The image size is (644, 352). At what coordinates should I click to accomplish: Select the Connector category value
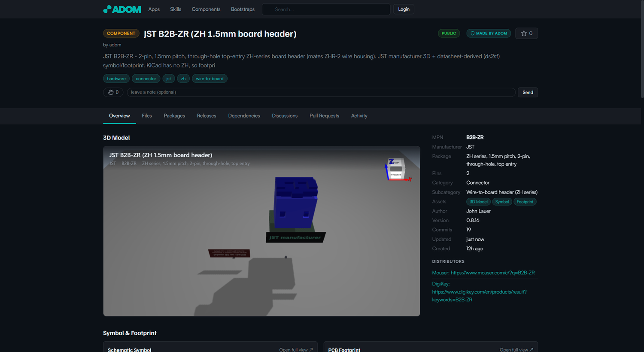click(478, 183)
